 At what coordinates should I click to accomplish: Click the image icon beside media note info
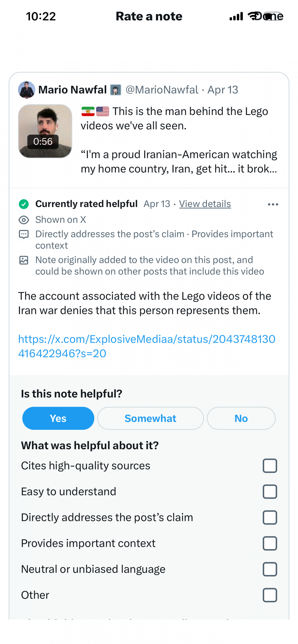pyautogui.click(x=24, y=260)
